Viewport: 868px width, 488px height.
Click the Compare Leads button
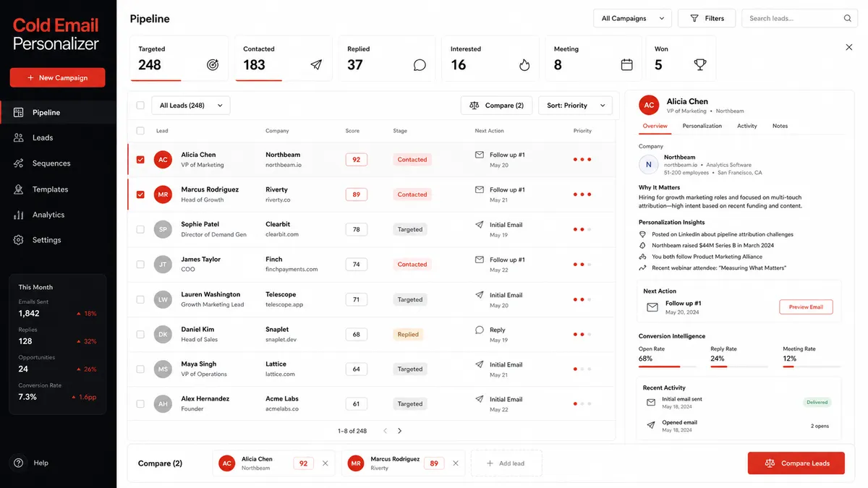[796, 463]
